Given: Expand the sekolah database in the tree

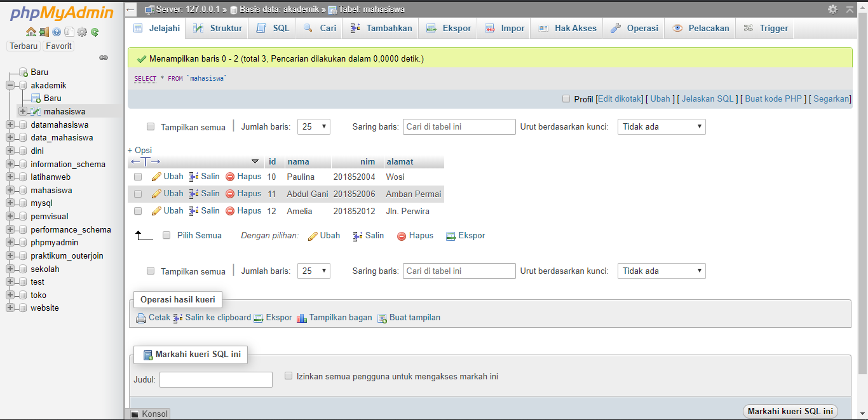Looking at the screenshot, I should pyautogui.click(x=10, y=268).
